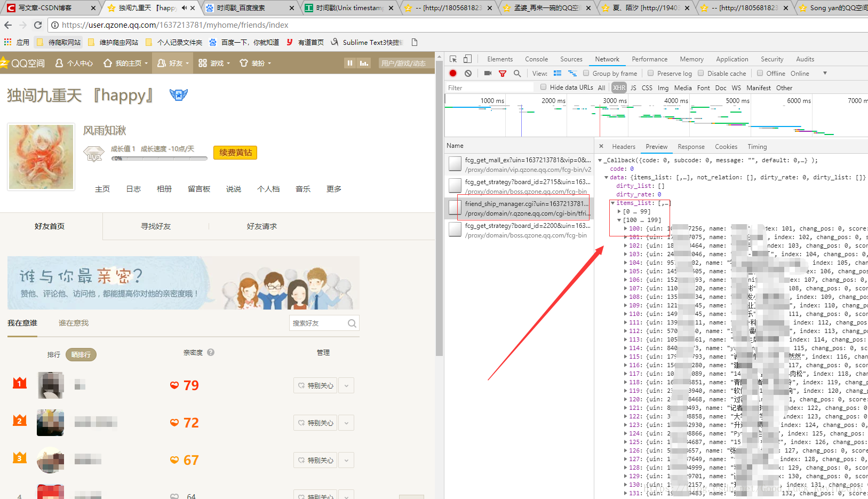Collapse the items_list array node

pos(613,203)
